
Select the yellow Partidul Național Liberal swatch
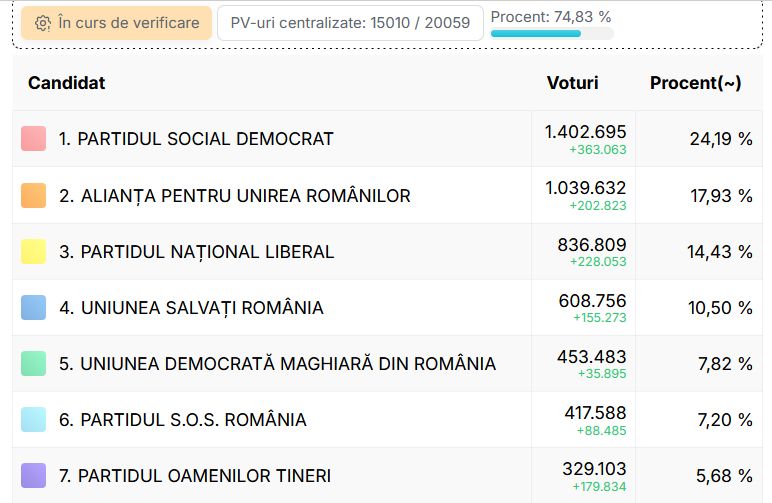click(x=33, y=252)
